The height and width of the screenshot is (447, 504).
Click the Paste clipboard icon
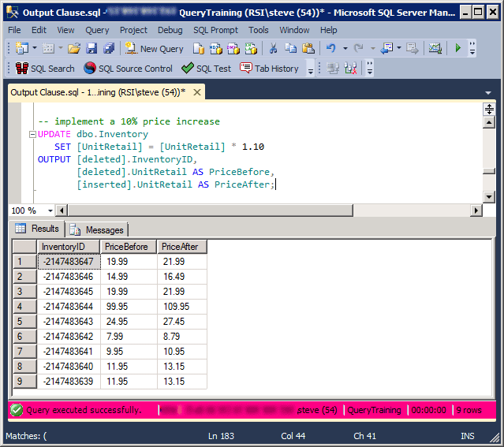pyautogui.click(x=308, y=49)
